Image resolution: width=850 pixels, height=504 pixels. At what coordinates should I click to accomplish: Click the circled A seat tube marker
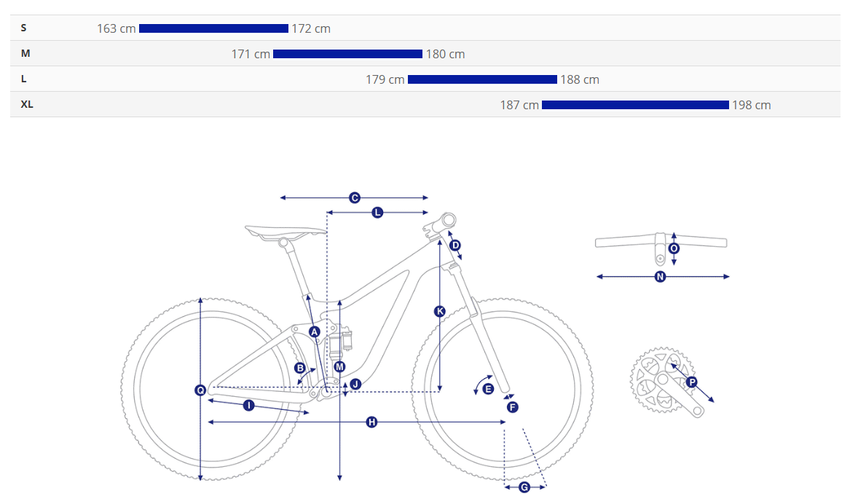point(315,331)
